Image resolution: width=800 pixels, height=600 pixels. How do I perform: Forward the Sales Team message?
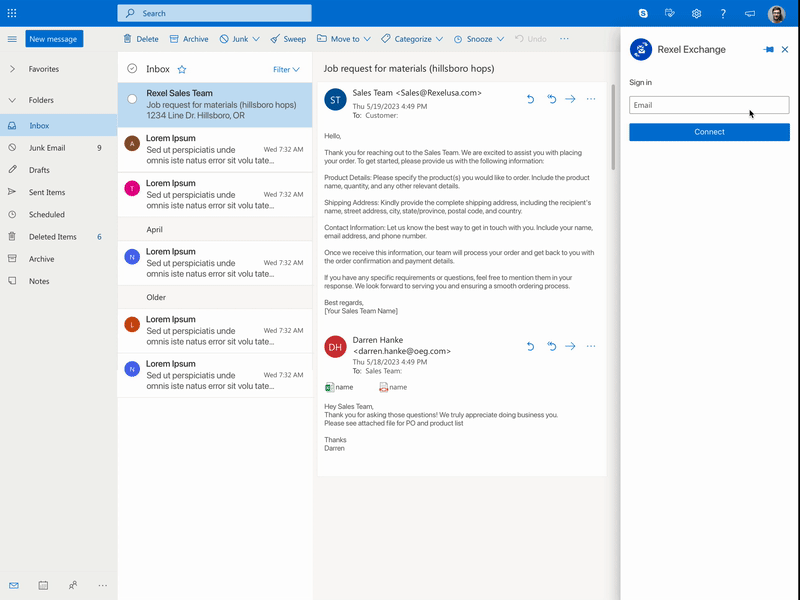tap(570, 99)
